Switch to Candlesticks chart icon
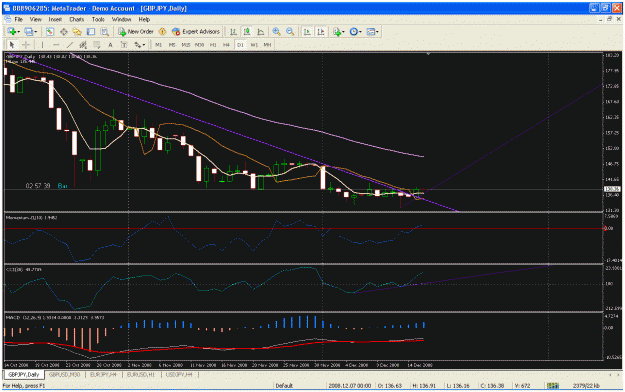Image resolution: width=625 pixels, height=392 pixels. 247,32
